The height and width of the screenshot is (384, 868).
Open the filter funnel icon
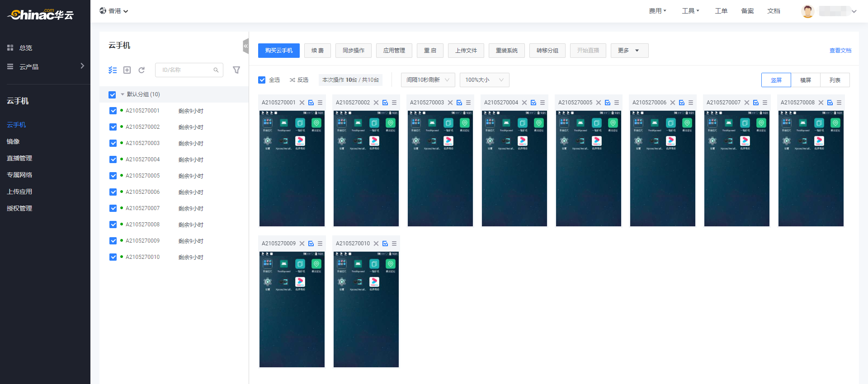coord(236,70)
